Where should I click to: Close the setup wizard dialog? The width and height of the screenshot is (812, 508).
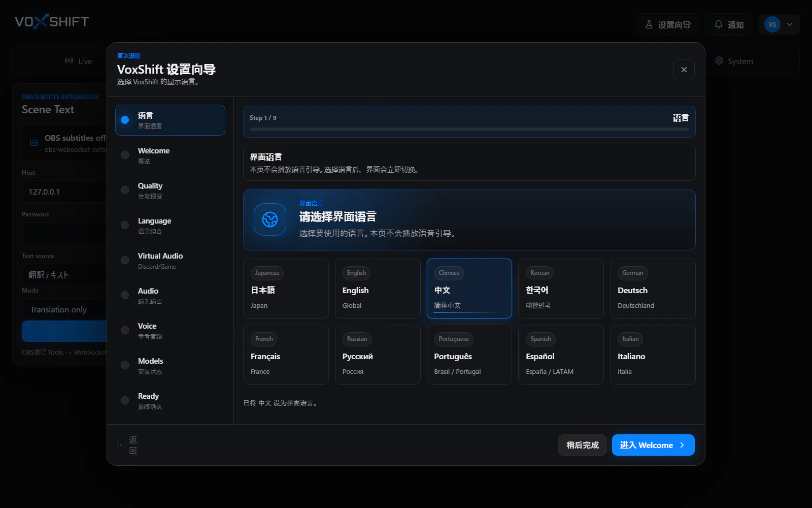tap(684, 70)
